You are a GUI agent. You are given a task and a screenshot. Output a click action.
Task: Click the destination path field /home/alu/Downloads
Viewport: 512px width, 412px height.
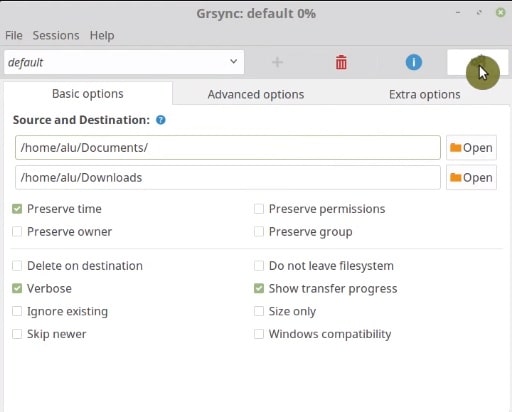228,178
